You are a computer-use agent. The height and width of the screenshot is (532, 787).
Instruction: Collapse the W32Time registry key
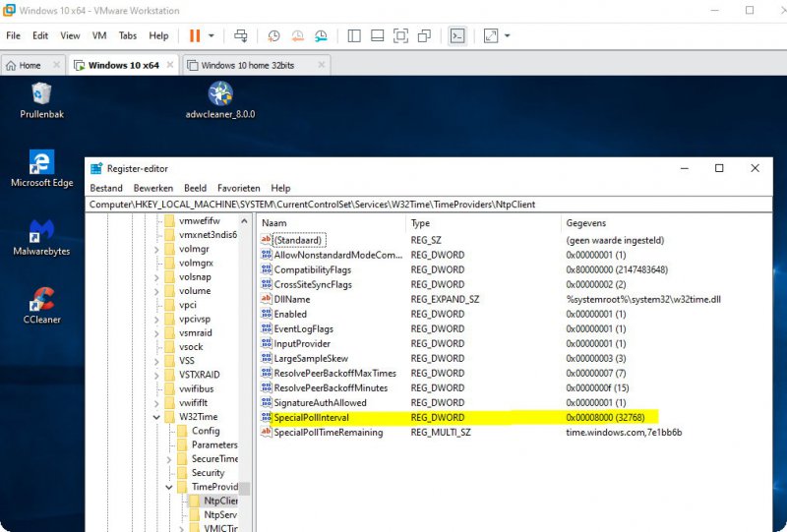point(157,417)
